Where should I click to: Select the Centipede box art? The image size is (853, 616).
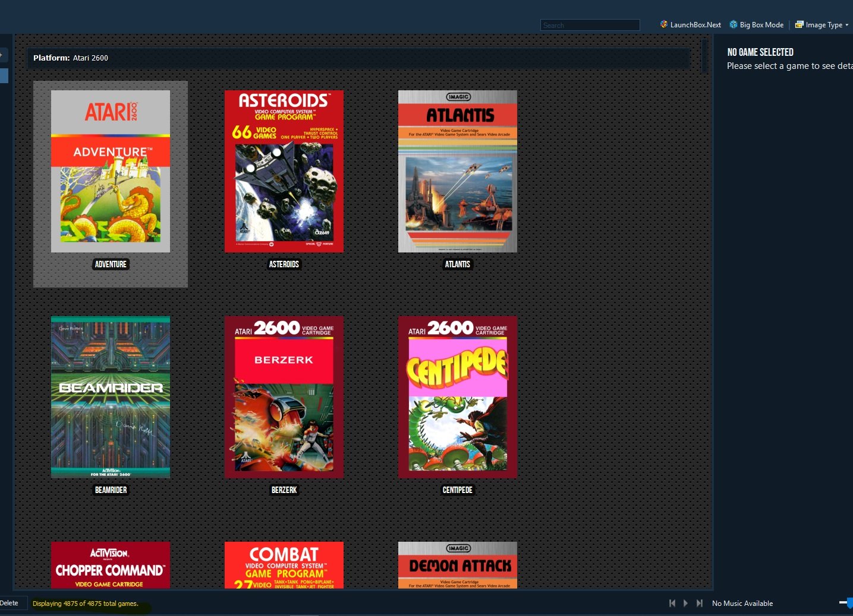458,397
